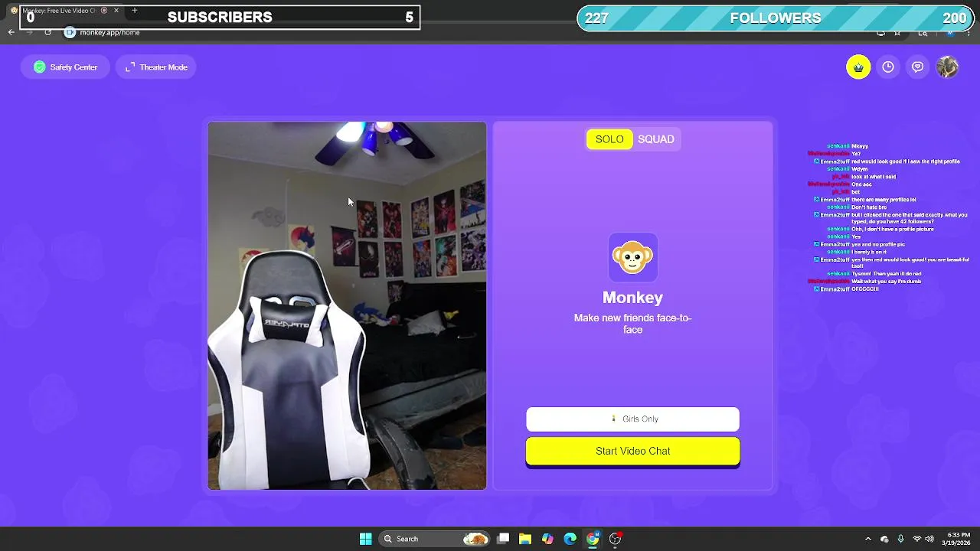This screenshot has height=551, width=980.
Task: Open Task View on taskbar
Action: click(x=503, y=539)
